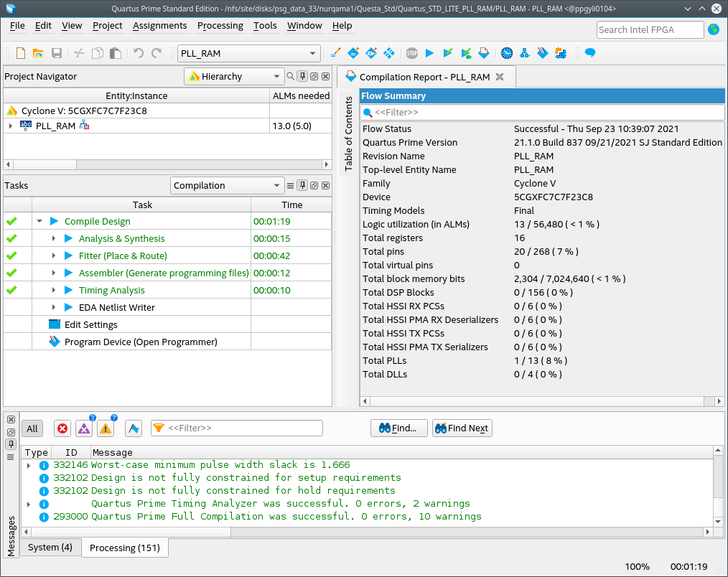Viewport: 728px width, 577px height.
Task: Click the Search Intel FPGA field
Action: coord(650,29)
